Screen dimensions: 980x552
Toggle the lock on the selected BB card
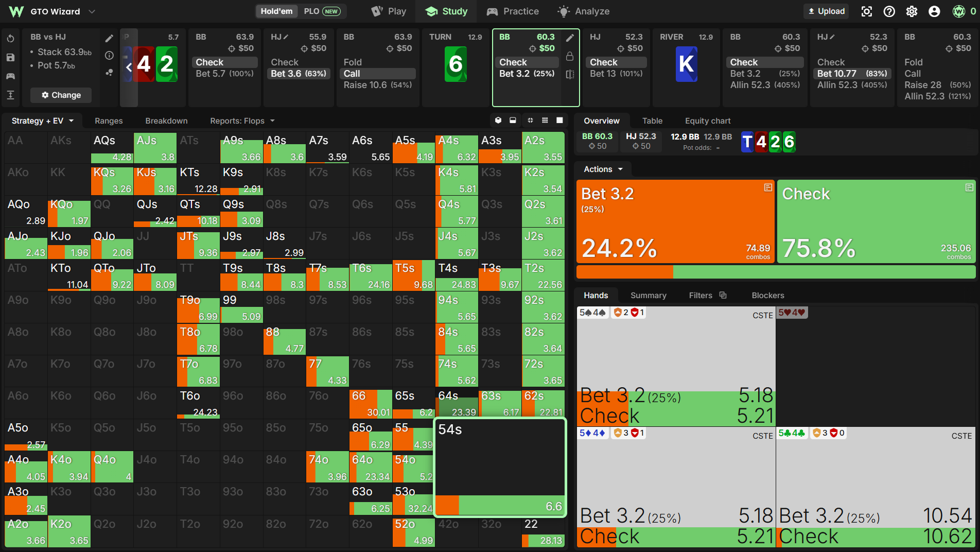(570, 56)
